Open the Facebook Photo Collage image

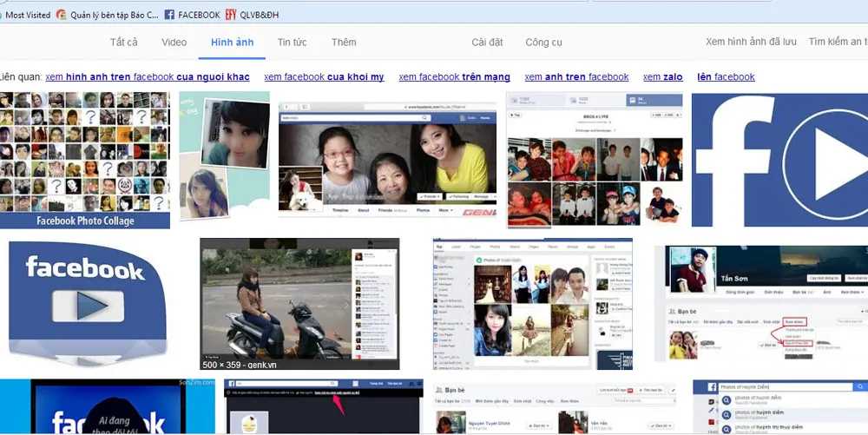[x=85, y=160]
